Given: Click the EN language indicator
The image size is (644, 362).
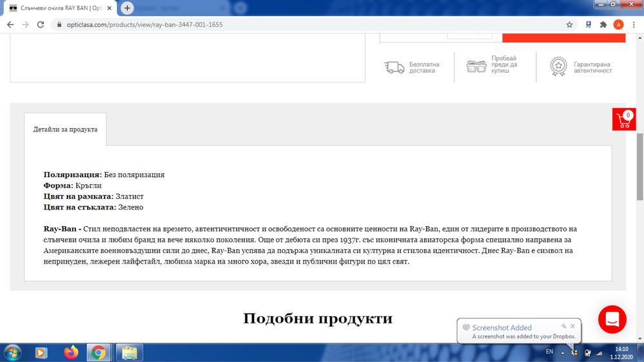Looking at the screenshot, I should (549, 351).
